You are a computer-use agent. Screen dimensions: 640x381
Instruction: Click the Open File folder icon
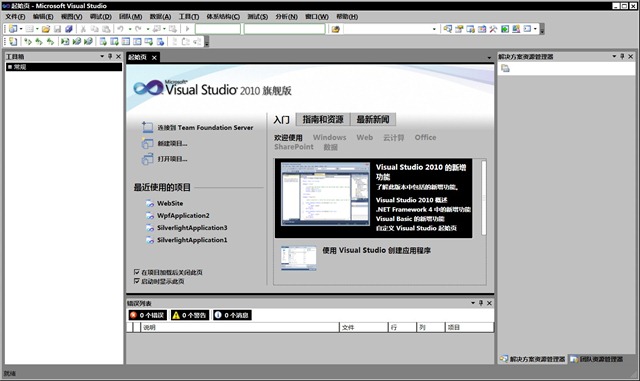46,29
